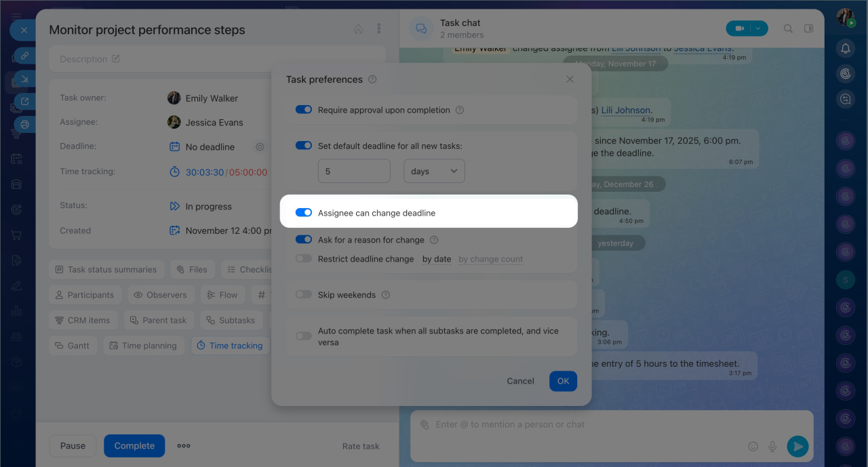
Task: Click the attachment paperclip icon
Action: click(x=425, y=425)
